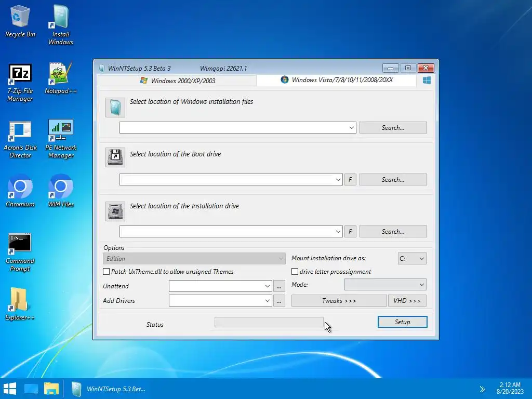
Task: Open Acronis Disk Director shortcut
Action: (x=20, y=139)
